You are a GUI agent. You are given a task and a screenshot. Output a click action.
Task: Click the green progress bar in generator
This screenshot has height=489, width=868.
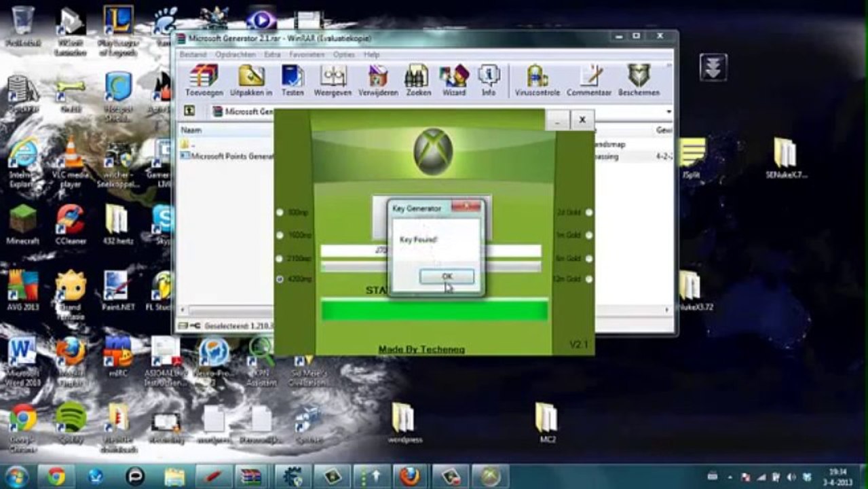point(434,310)
